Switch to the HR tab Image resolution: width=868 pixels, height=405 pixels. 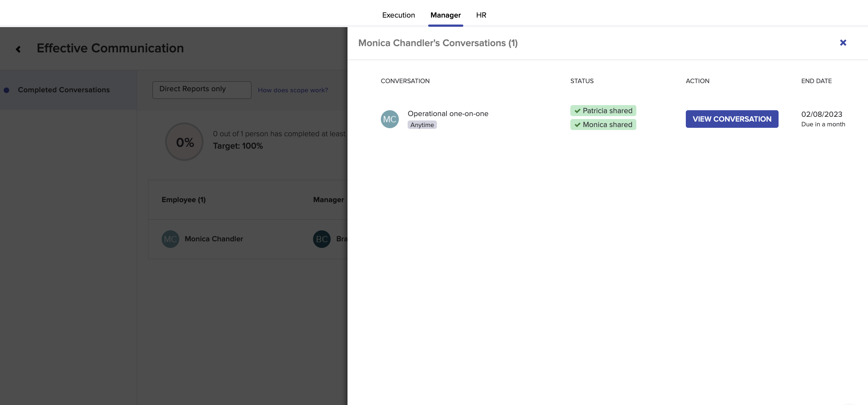pos(481,15)
